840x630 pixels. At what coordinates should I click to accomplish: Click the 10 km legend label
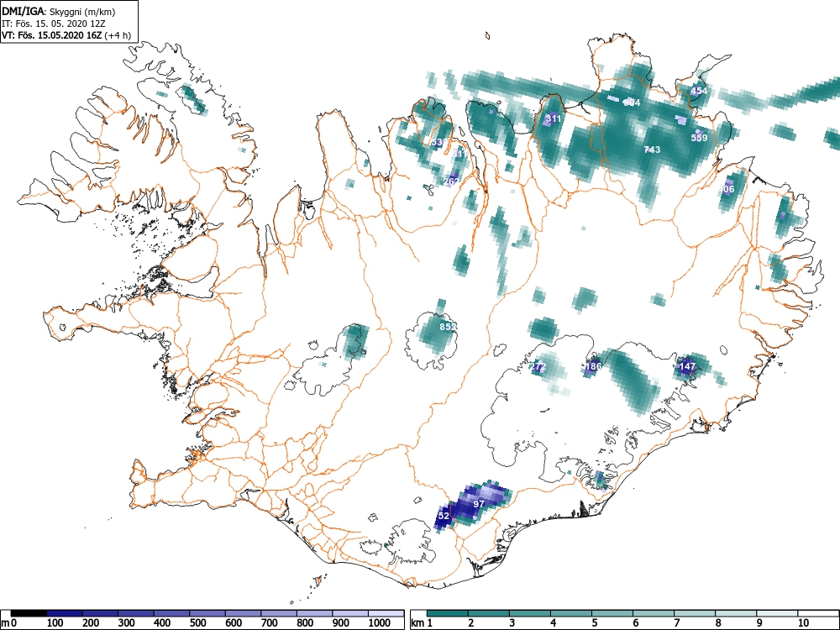803,623
